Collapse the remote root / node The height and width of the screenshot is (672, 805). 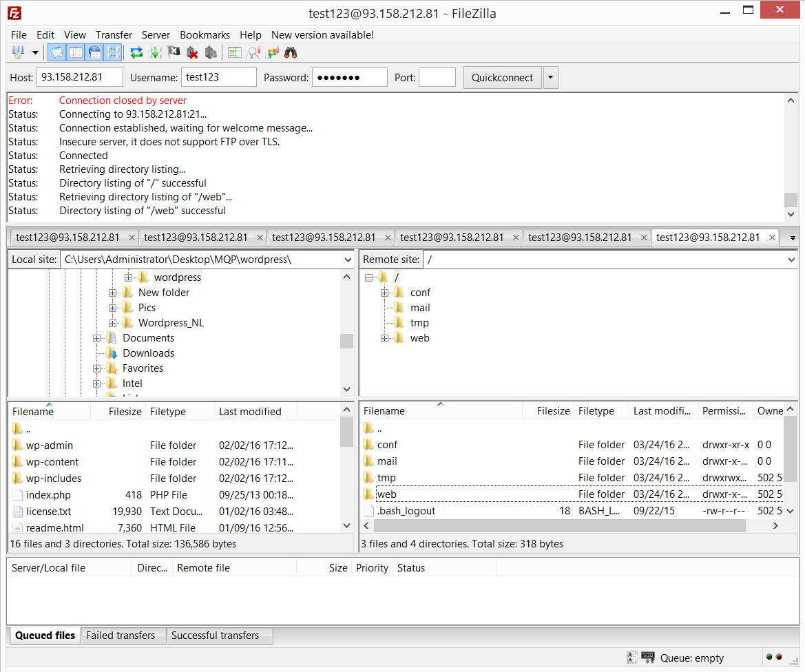(x=368, y=277)
